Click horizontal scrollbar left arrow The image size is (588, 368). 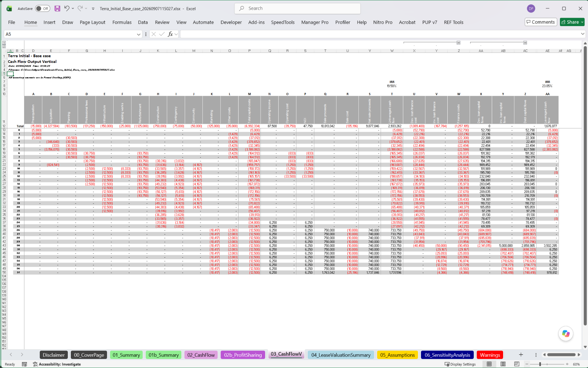pyautogui.click(x=544, y=355)
